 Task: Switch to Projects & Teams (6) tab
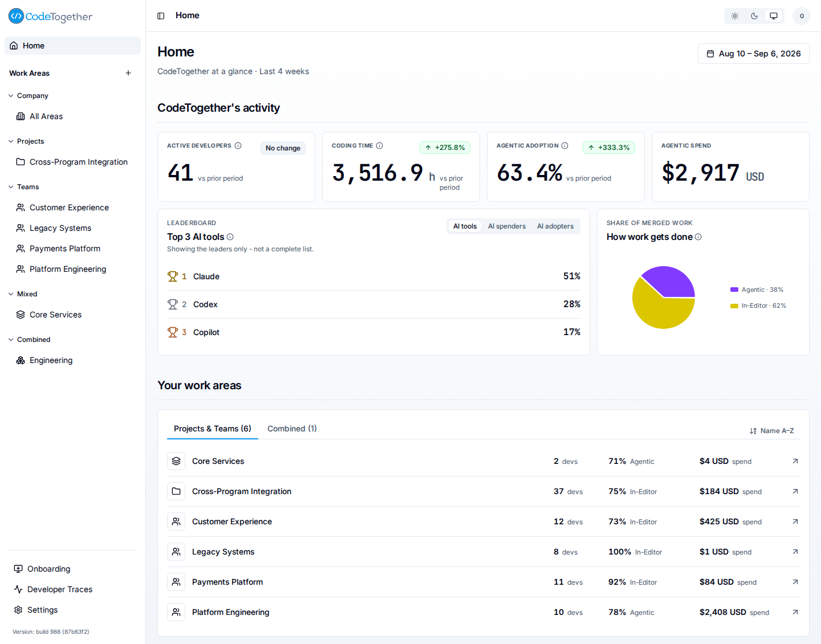(213, 429)
